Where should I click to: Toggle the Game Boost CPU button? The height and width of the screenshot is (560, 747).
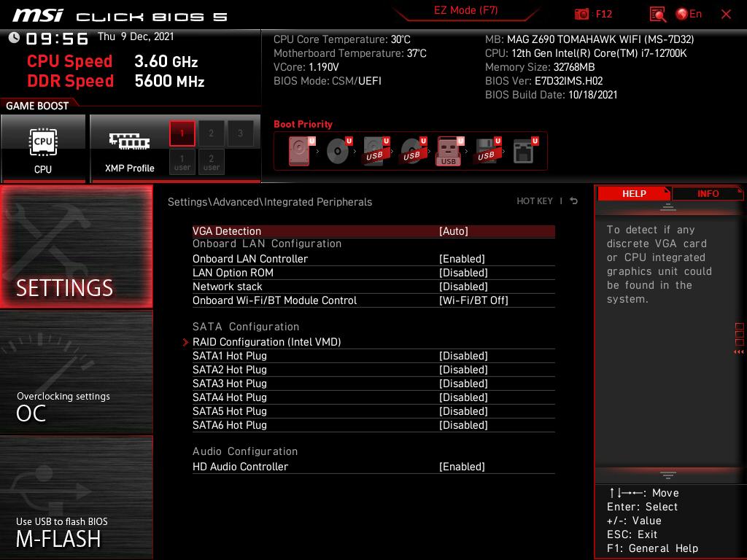point(43,149)
